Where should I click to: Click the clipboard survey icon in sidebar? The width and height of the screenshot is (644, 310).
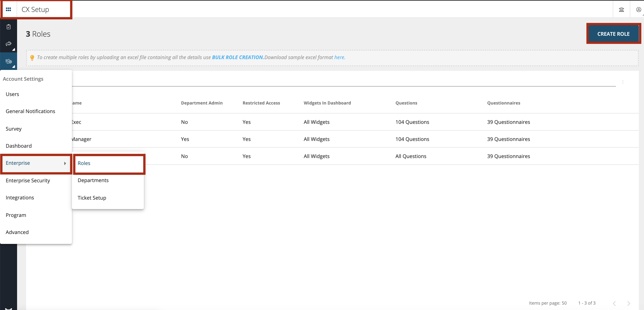tap(9, 27)
